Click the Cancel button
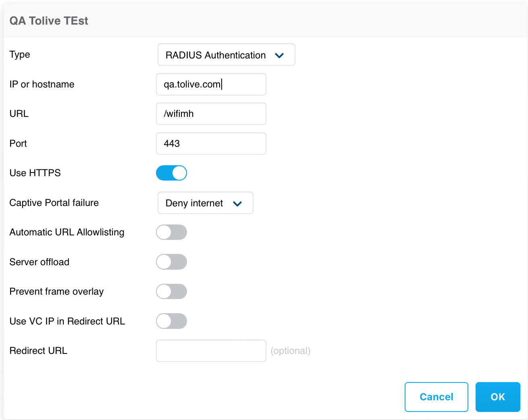The width and height of the screenshot is (528, 420). [x=437, y=397]
